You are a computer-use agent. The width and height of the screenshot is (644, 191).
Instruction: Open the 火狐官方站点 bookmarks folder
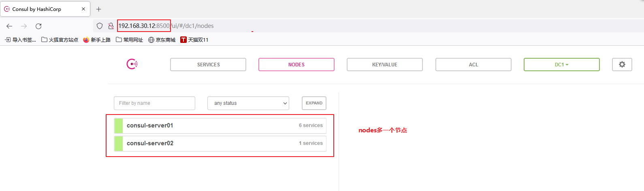point(60,40)
